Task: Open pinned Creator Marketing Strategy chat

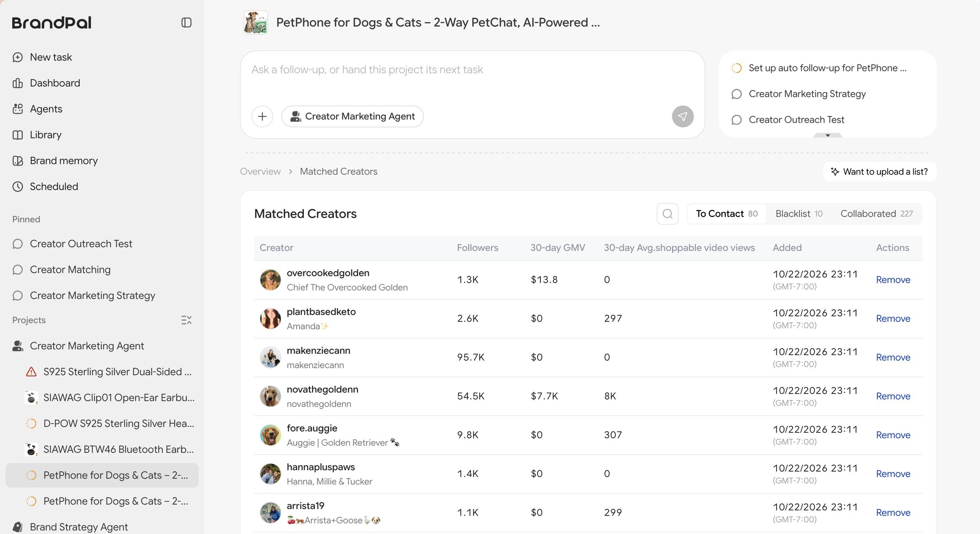Action: point(84,295)
